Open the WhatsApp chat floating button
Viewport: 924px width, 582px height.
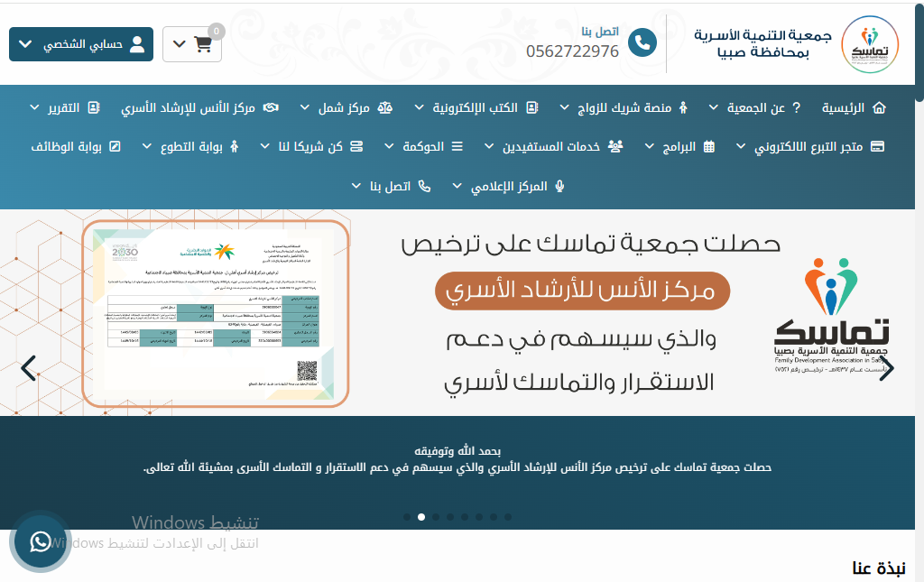click(40, 541)
